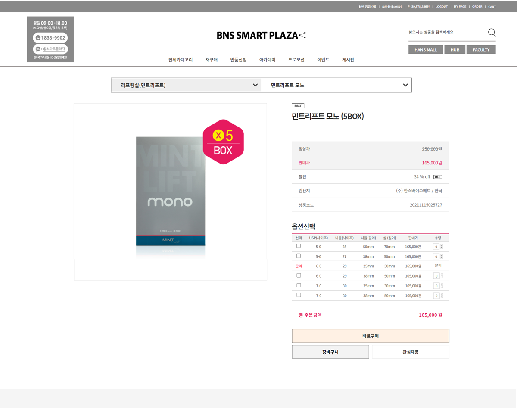This screenshot has height=420, width=517.
Task: Click the BEST badge above product title
Action: coord(298,105)
